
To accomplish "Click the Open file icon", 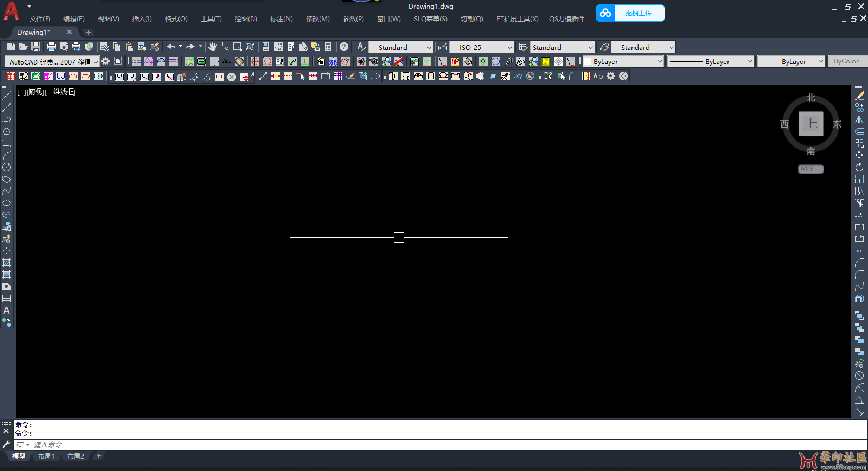I will click(23, 47).
